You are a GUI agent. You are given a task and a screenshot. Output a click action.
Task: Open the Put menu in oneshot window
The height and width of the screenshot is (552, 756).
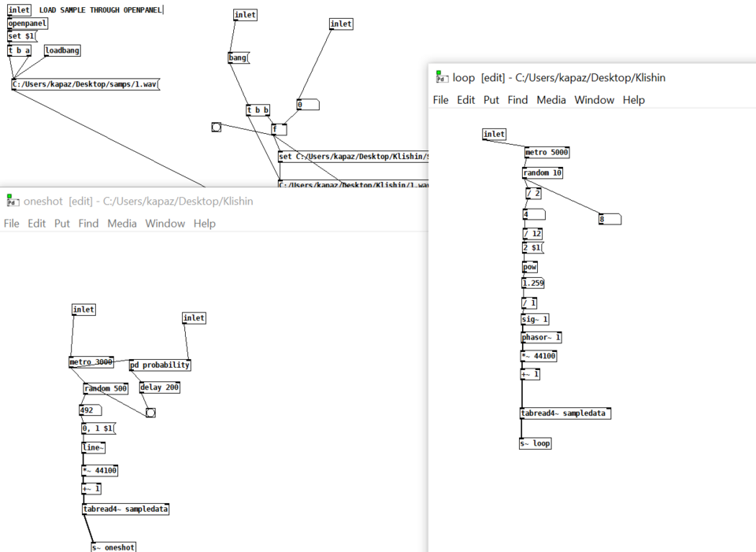[61, 223]
